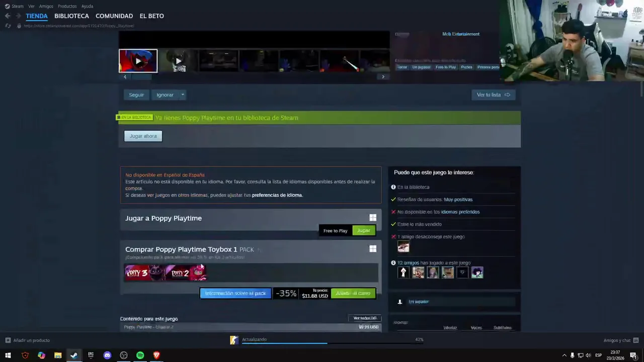644x362 pixels.
Task: Click the single-player person icon
Action: point(400,302)
